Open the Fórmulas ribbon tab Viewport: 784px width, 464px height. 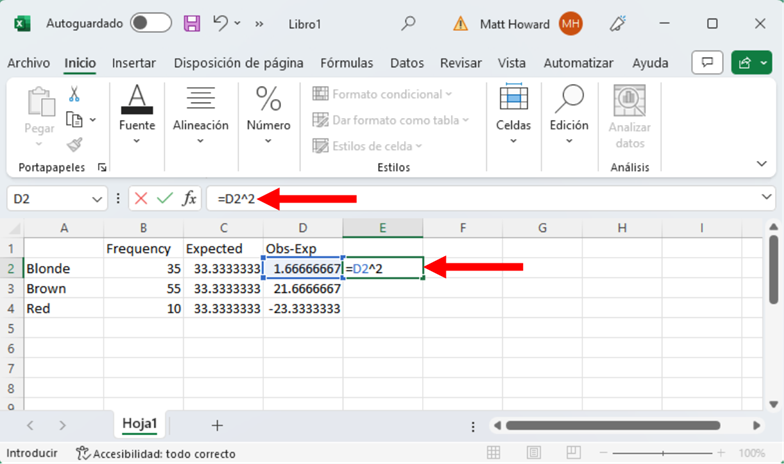[x=347, y=63]
